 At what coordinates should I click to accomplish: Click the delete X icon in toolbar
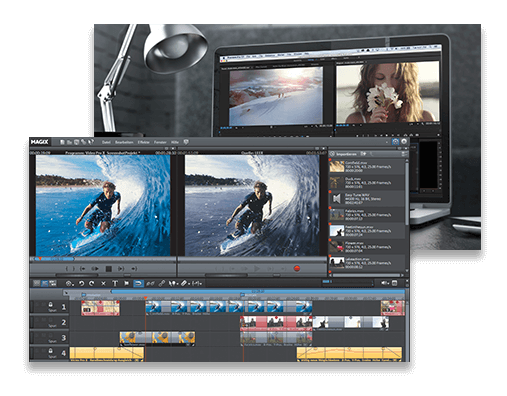click(x=103, y=283)
